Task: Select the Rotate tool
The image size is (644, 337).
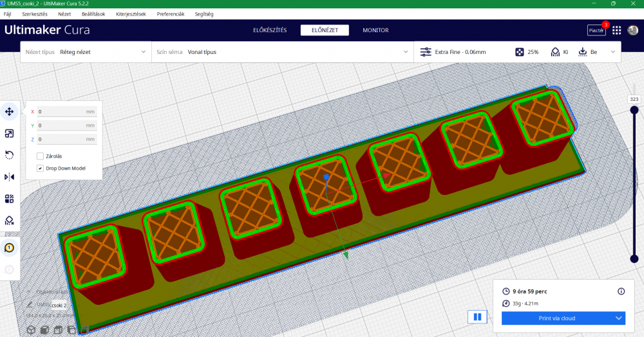Action: (10, 155)
